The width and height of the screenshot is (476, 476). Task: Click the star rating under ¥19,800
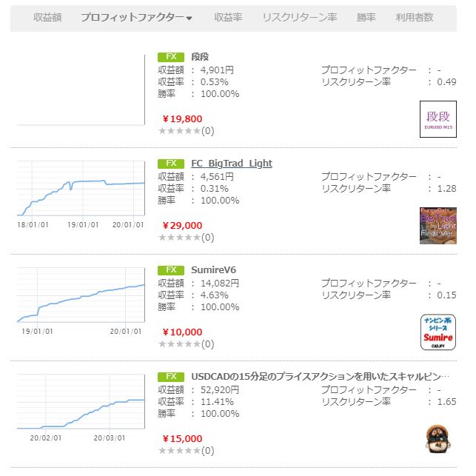(179, 131)
